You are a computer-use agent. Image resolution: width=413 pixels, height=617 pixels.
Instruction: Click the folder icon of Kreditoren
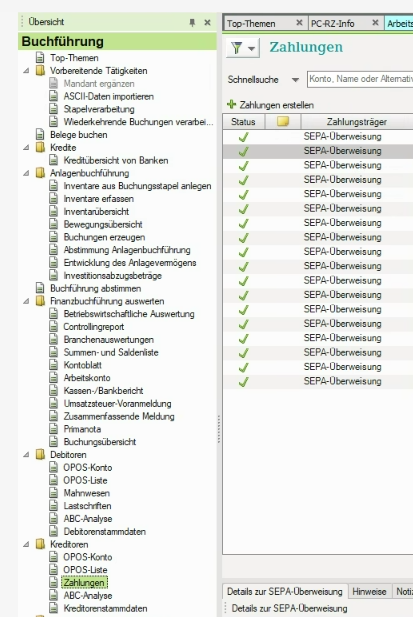[x=40, y=544]
